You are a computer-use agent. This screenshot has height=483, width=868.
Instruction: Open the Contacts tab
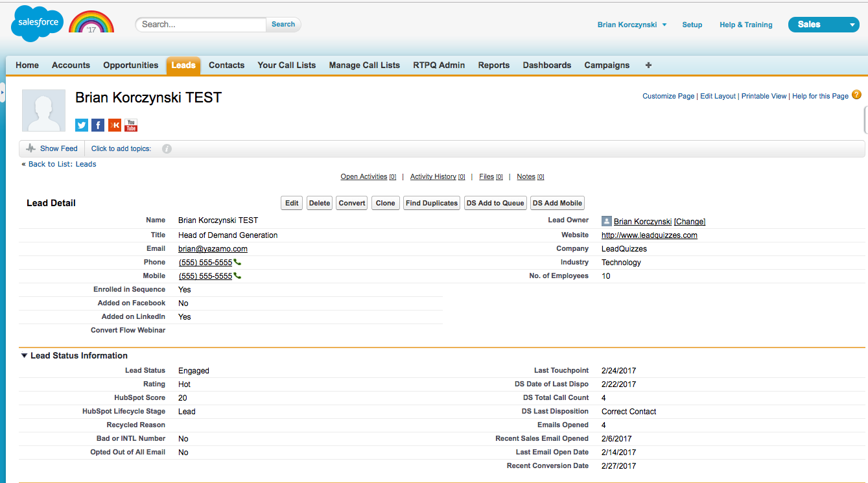click(x=227, y=65)
